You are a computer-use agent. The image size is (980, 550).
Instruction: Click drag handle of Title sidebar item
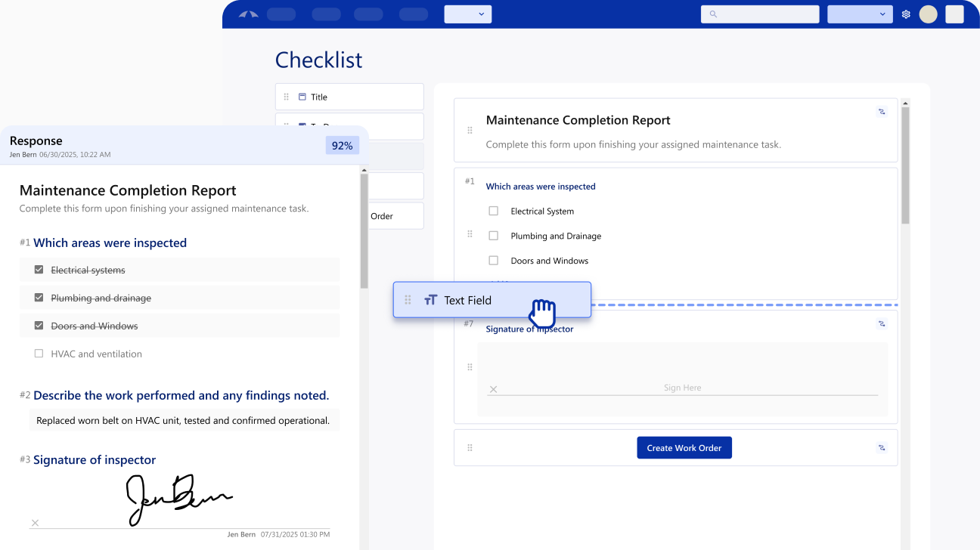pyautogui.click(x=286, y=97)
